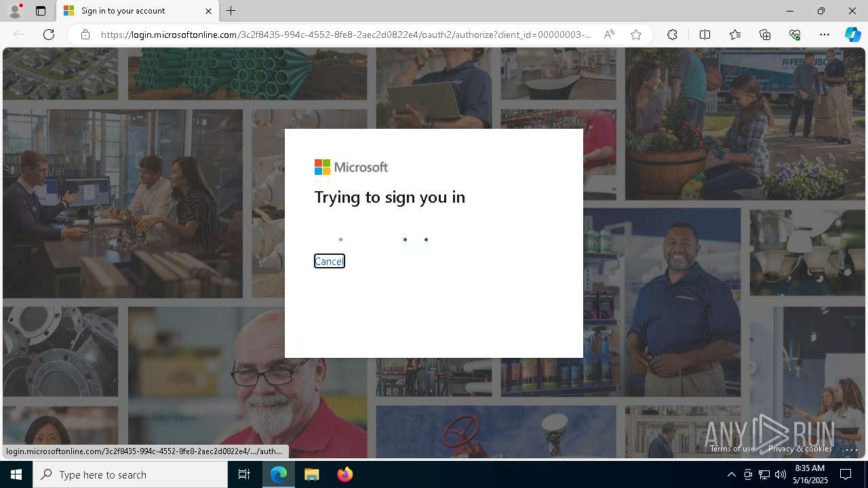Open Terms of use link
868x488 pixels.
[x=732, y=449]
